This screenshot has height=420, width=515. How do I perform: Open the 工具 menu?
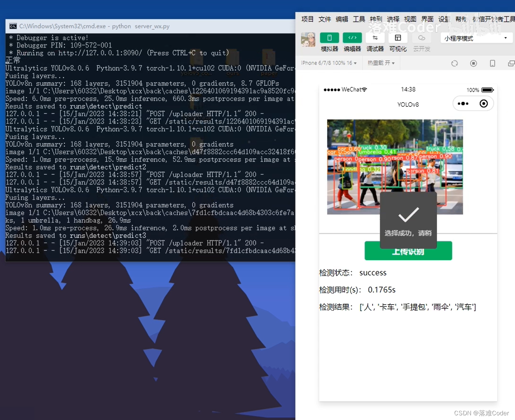359,19
